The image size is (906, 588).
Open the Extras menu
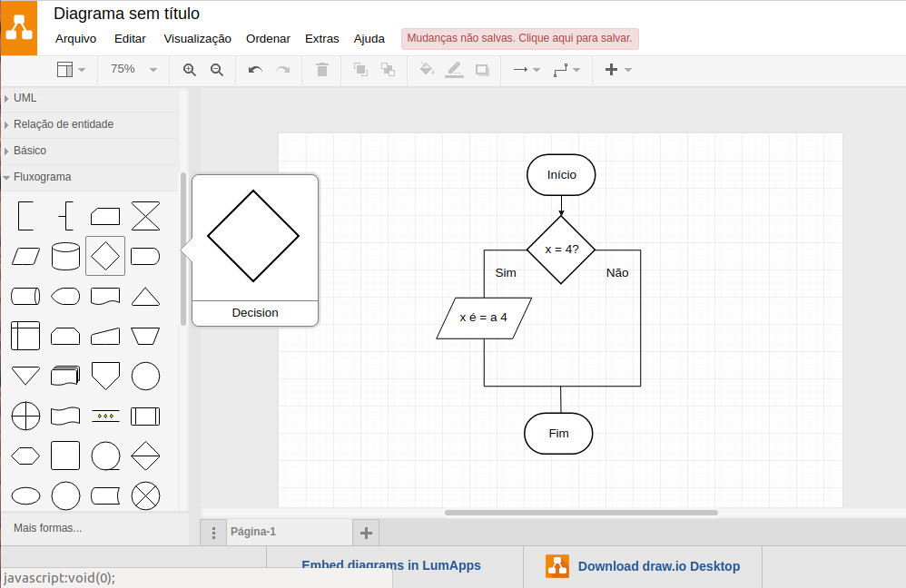pyautogui.click(x=322, y=39)
